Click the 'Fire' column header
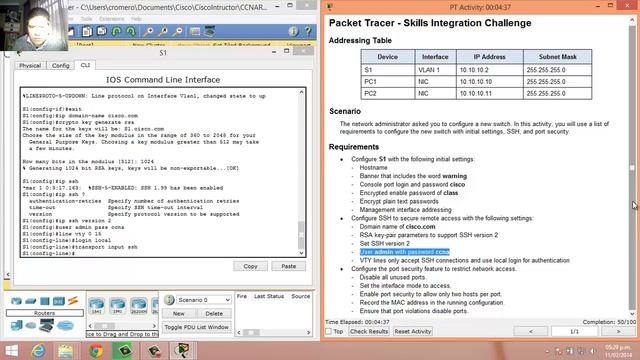 (242, 296)
